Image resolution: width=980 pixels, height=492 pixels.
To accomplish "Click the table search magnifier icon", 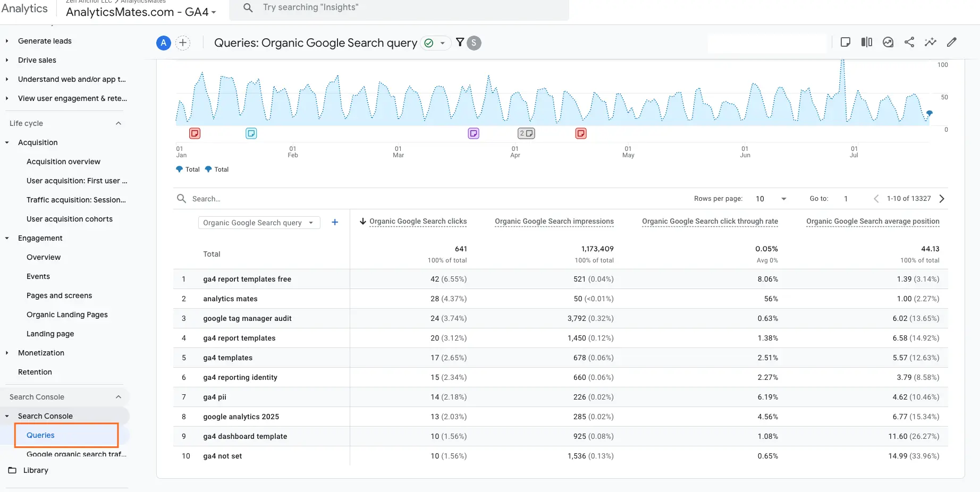I will tap(181, 199).
